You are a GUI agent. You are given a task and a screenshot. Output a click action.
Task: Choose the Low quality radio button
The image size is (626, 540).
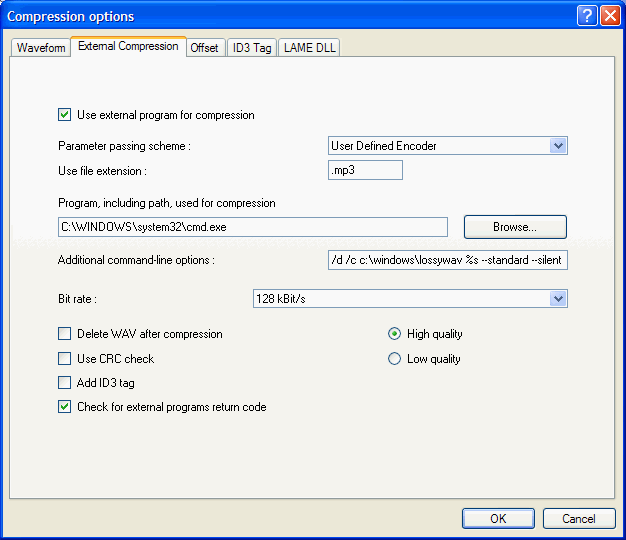pos(395,358)
